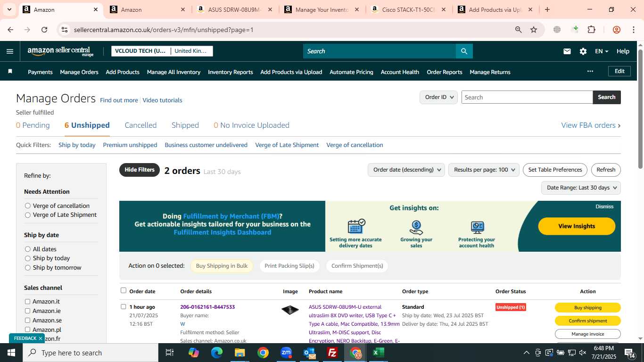The height and width of the screenshot is (362, 644).
Task: Expand the browser tab search chevron
Action: [x=9, y=9]
